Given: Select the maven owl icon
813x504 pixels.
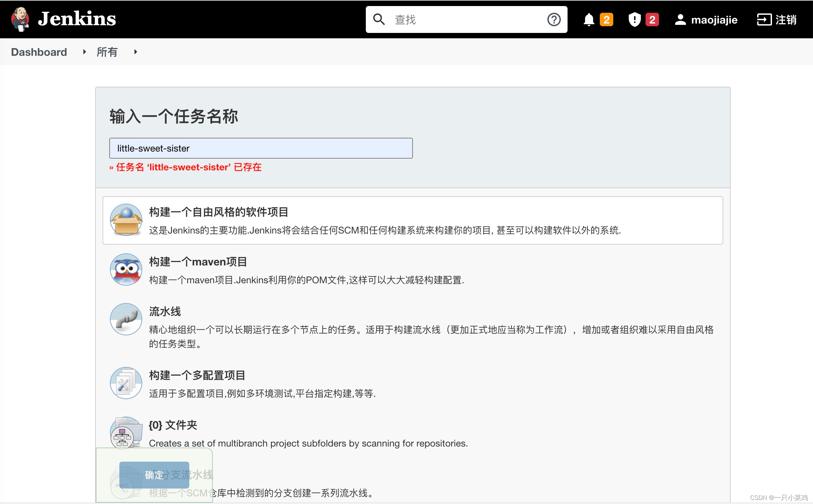Looking at the screenshot, I should point(126,269).
